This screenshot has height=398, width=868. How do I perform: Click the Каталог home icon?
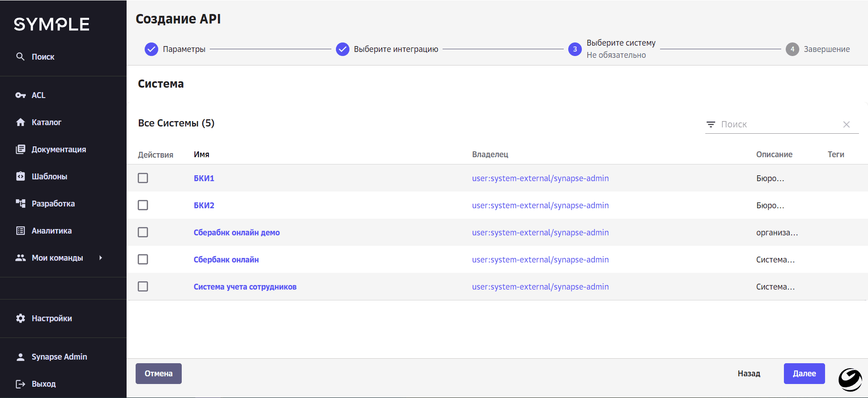(x=20, y=122)
